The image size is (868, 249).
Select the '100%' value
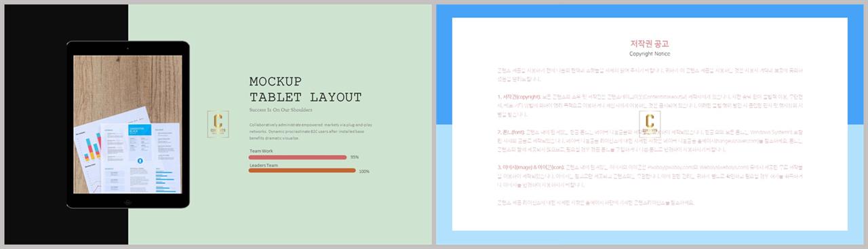click(364, 172)
